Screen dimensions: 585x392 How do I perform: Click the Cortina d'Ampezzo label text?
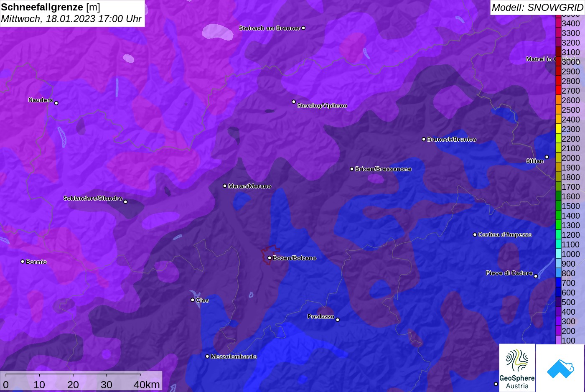pyautogui.click(x=505, y=234)
